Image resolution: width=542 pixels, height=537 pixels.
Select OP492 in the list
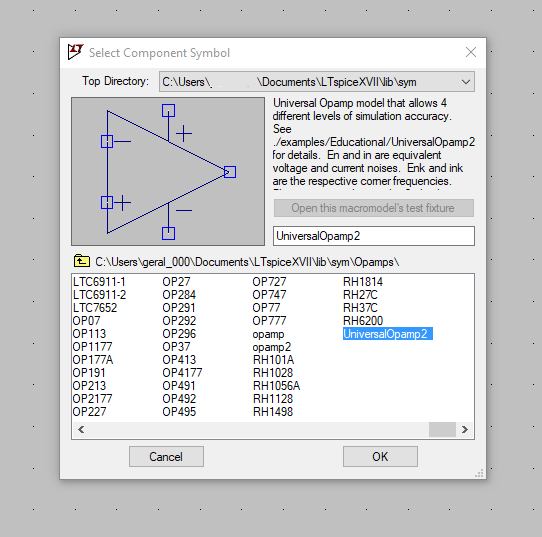click(179, 399)
